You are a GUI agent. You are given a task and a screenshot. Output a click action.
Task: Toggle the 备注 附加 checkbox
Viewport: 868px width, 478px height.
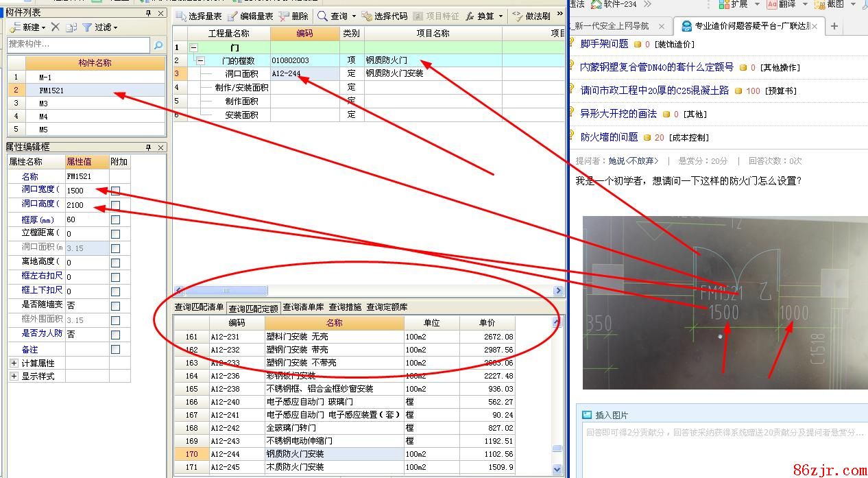(x=115, y=349)
